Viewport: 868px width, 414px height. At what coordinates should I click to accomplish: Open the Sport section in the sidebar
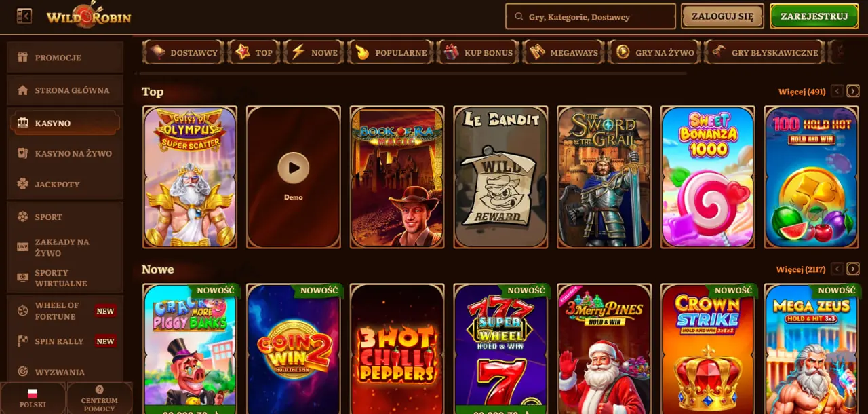click(65, 217)
